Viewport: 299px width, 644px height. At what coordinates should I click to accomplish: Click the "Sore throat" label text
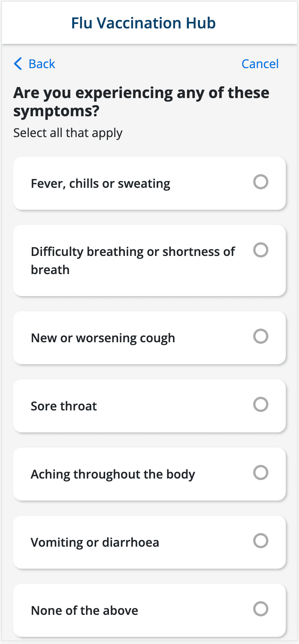coord(64,406)
